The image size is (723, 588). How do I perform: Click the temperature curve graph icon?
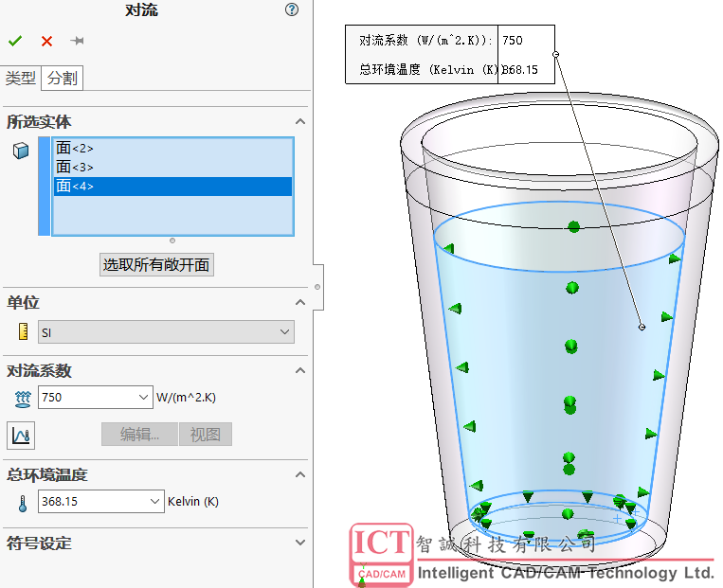point(21,436)
